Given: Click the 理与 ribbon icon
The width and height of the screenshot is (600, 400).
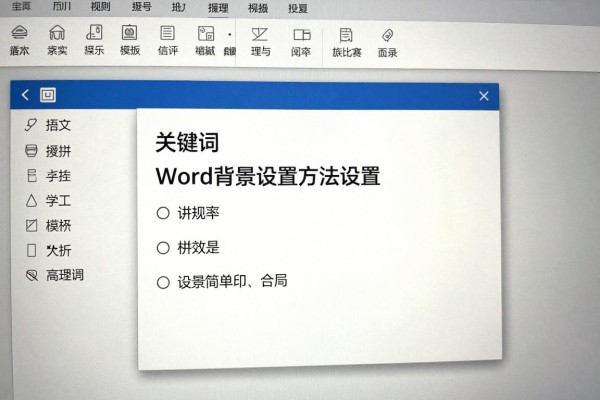Looking at the screenshot, I should point(260,42).
